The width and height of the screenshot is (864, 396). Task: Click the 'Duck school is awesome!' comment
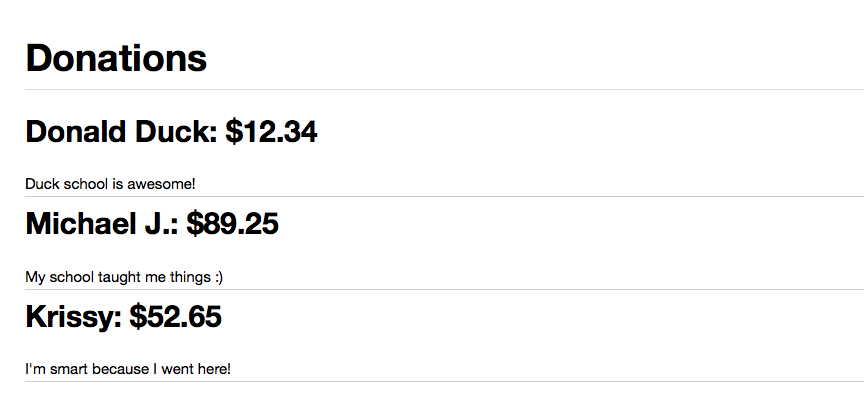tap(110, 184)
